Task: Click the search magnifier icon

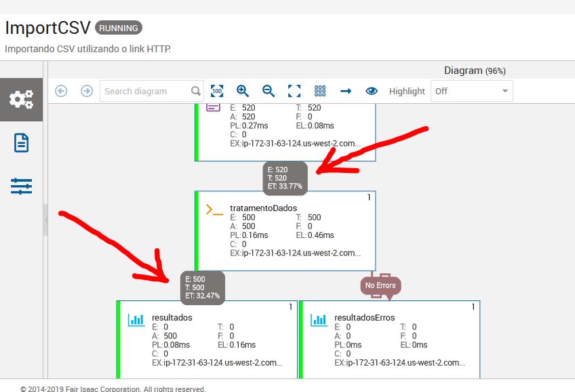Action: click(x=195, y=90)
